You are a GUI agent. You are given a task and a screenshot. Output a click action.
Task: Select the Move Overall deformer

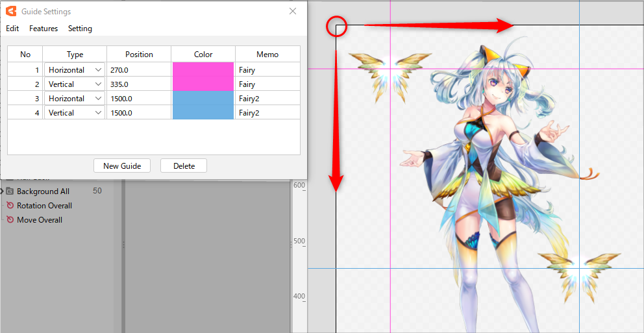[x=40, y=220]
